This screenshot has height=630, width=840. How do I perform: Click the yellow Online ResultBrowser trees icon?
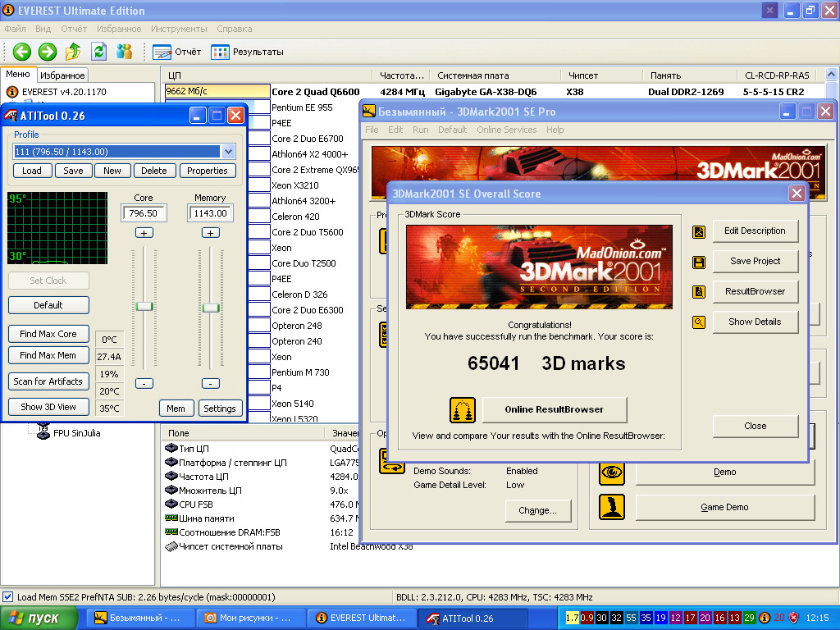click(463, 410)
